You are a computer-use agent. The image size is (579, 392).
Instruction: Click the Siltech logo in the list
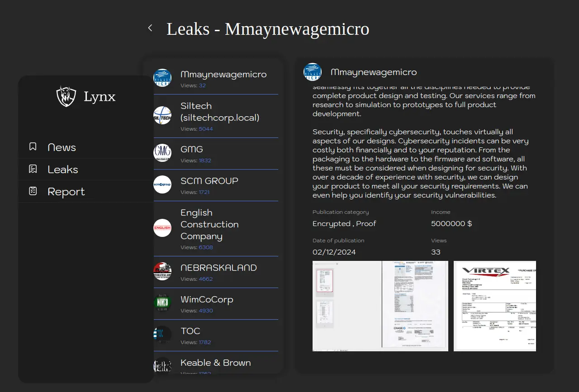162,115
